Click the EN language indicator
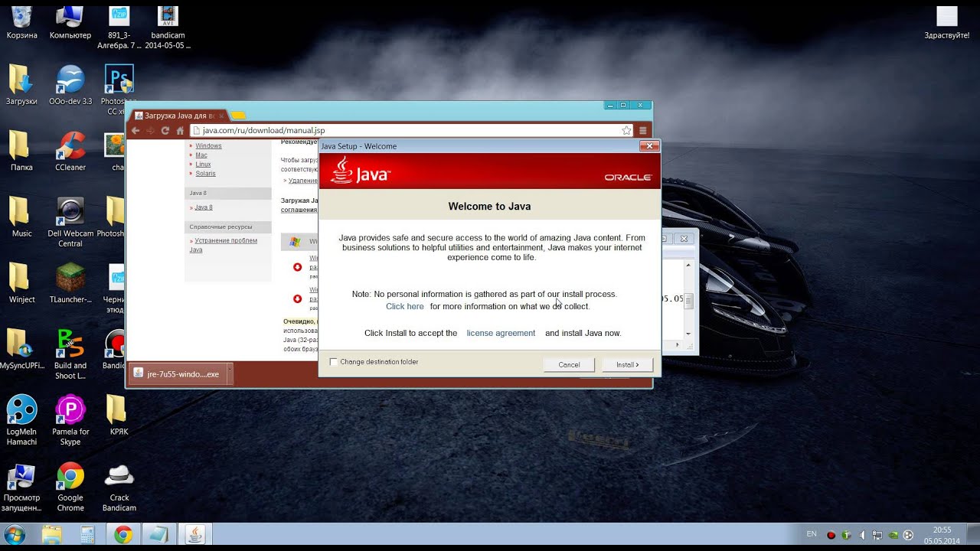This screenshot has height=551, width=980. pyautogui.click(x=812, y=534)
